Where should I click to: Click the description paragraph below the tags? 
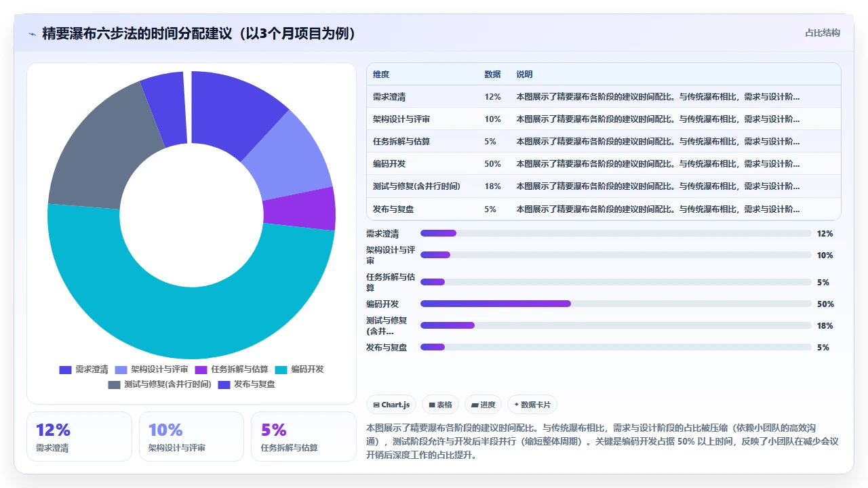click(603, 441)
